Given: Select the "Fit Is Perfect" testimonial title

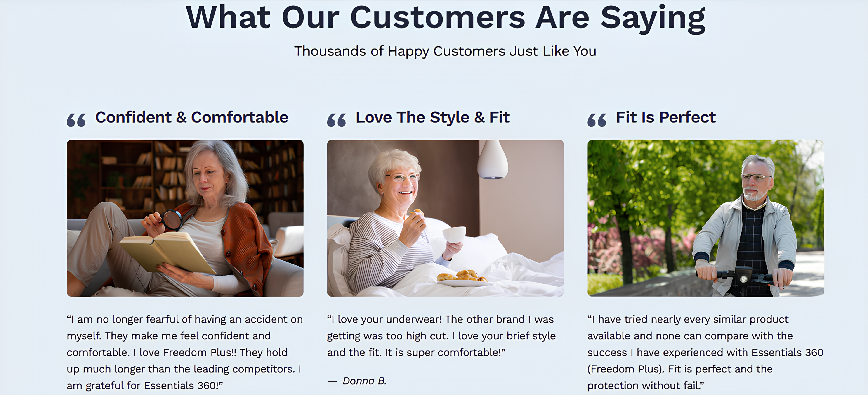Looking at the screenshot, I should (x=665, y=117).
